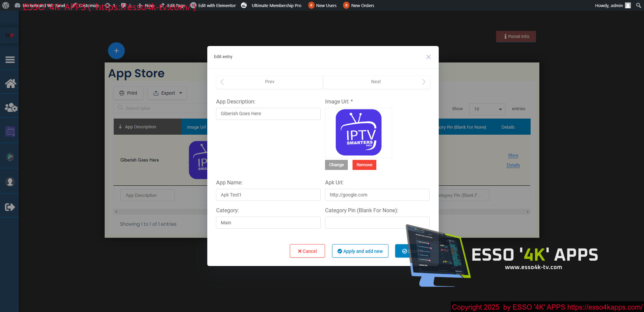The width and height of the screenshot is (644, 312).
Task: Select the IPTV app icon in sidebar
Action: [x=10, y=131]
